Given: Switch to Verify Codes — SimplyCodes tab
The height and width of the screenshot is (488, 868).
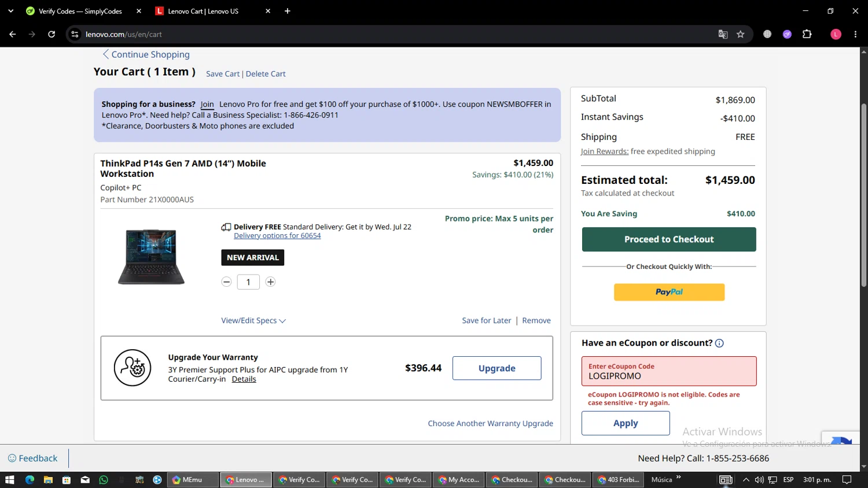Looking at the screenshot, I should pyautogui.click(x=80, y=11).
